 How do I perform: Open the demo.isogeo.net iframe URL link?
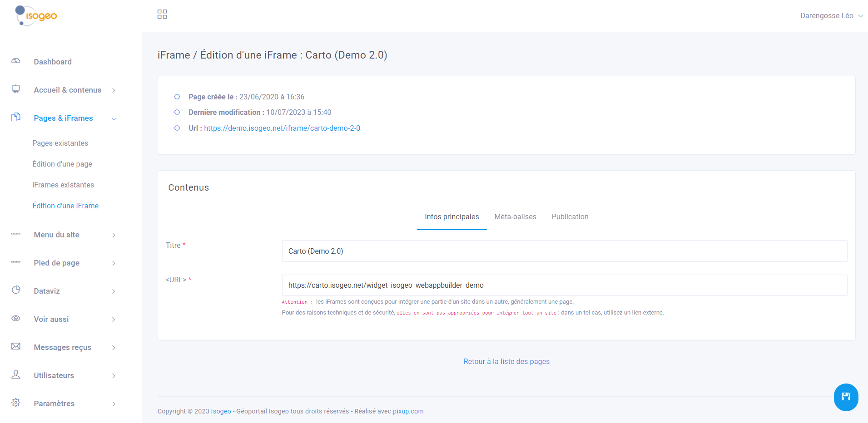point(282,128)
